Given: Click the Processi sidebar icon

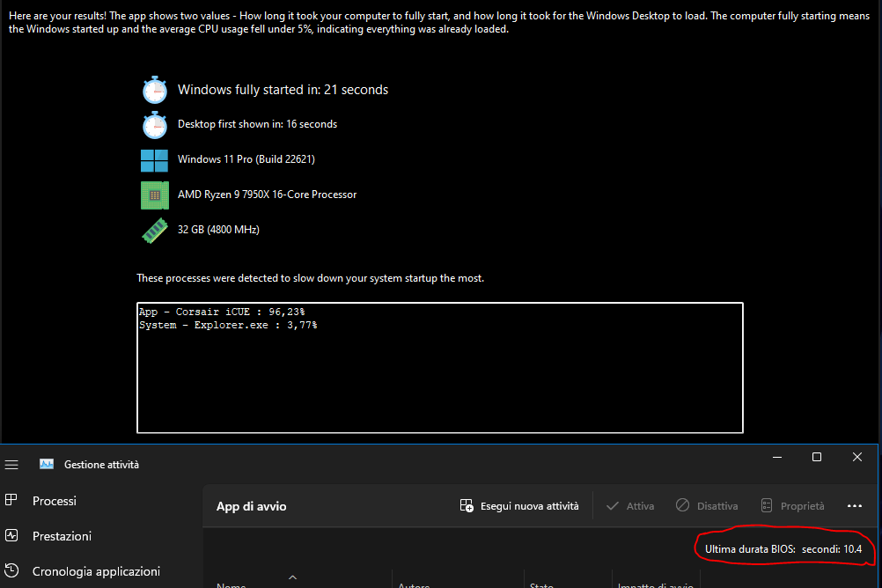Looking at the screenshot, I should (11, 500).
